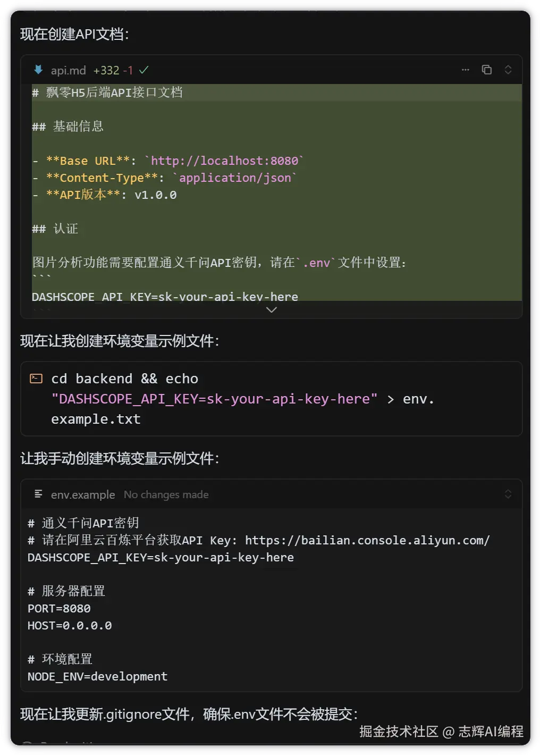
Task: Open the three-dot menu for api.md
Action: 466,70
